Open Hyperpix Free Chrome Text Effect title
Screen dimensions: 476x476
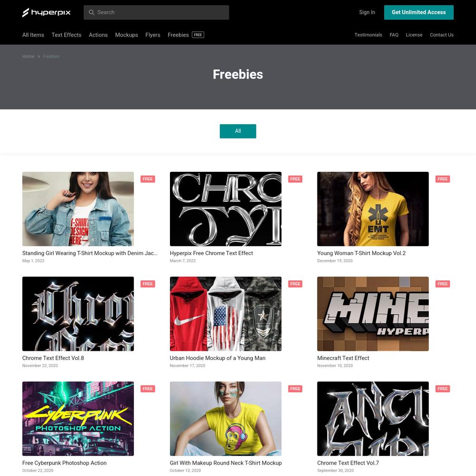coord(211,253)
